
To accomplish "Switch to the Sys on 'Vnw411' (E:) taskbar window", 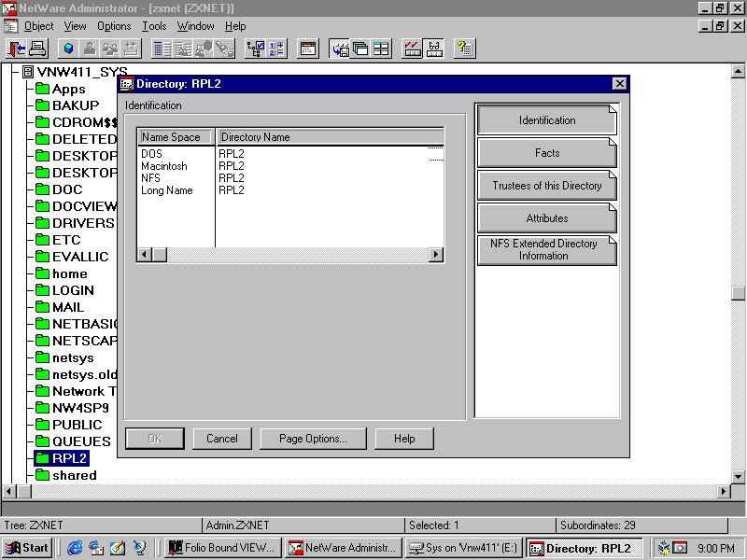I will coord(464,548).
